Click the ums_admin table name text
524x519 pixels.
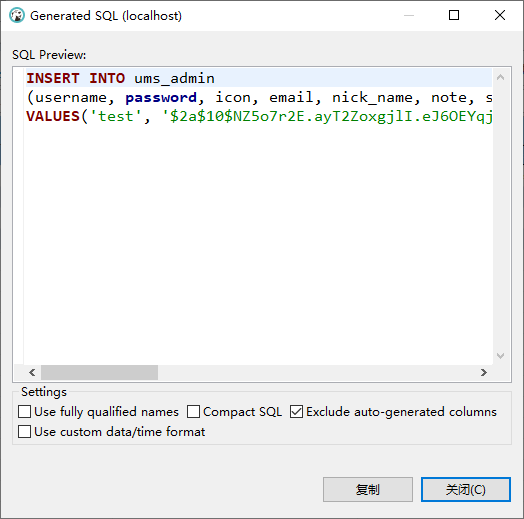174,79
